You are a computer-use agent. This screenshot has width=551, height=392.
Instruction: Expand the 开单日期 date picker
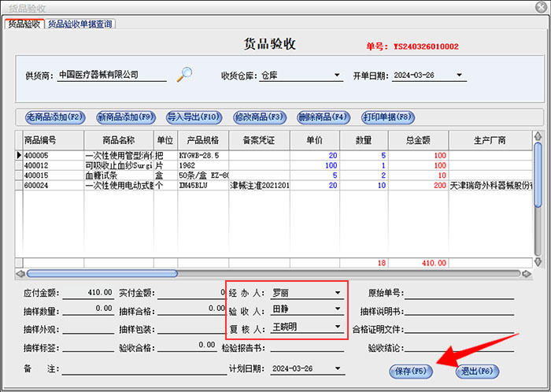tap(460, 76)
